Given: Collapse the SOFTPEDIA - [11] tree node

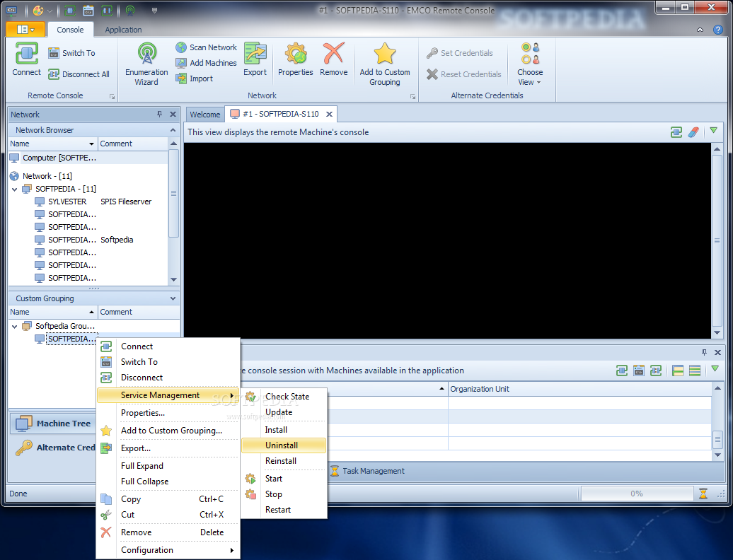Looking at the screenshot, I should 14,189.
